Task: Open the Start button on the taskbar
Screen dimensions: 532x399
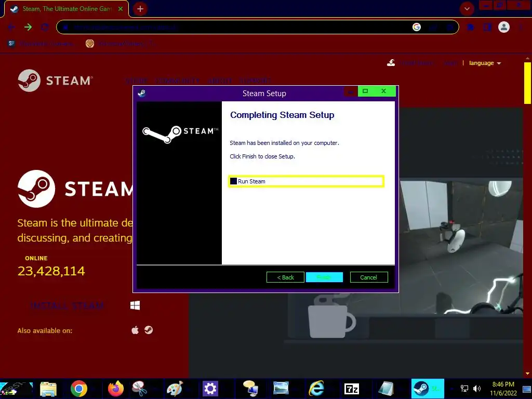Action: coord(16,389)
